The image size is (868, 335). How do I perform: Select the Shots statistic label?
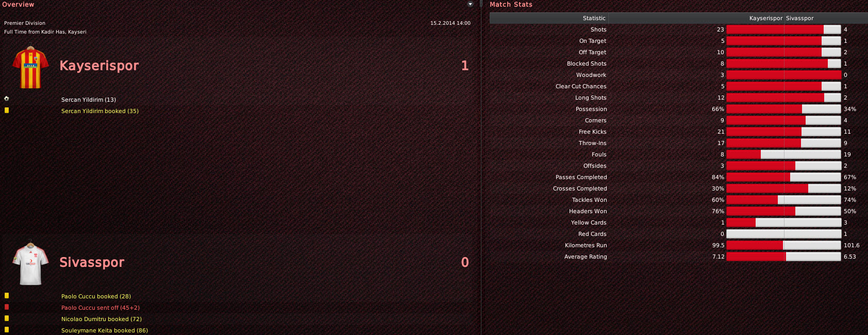(x=598, y=29)
